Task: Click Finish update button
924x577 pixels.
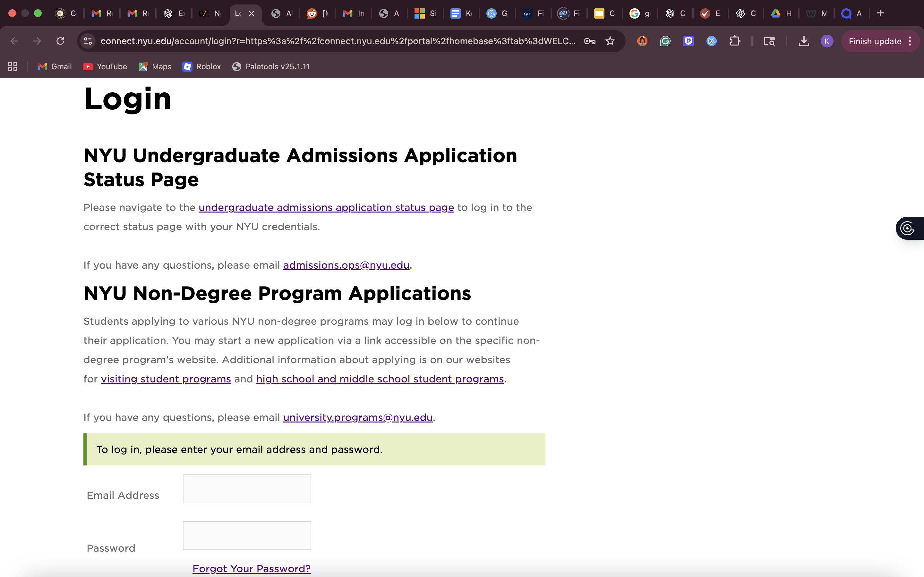Action: [874, 41]
